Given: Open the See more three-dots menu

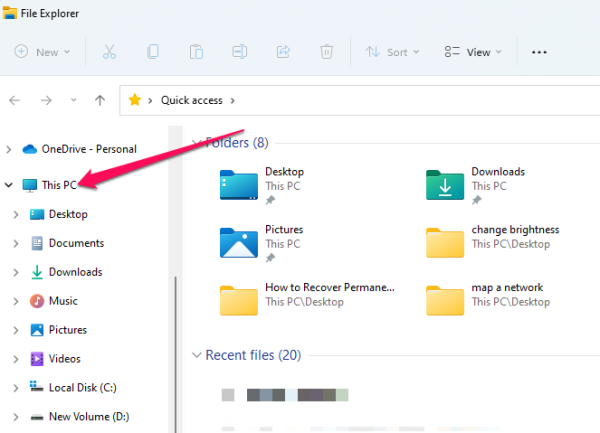Looking at the screenshot, I should pyautogui.click(x=539, y=52).
